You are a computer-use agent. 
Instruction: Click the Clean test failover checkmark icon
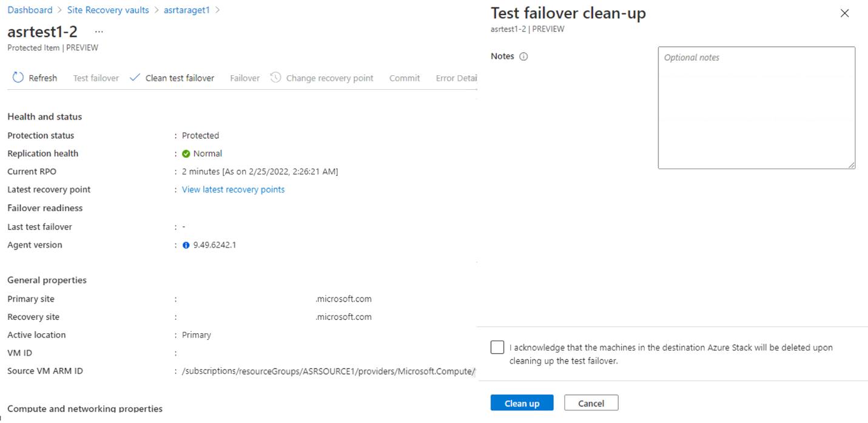(135, 78)
